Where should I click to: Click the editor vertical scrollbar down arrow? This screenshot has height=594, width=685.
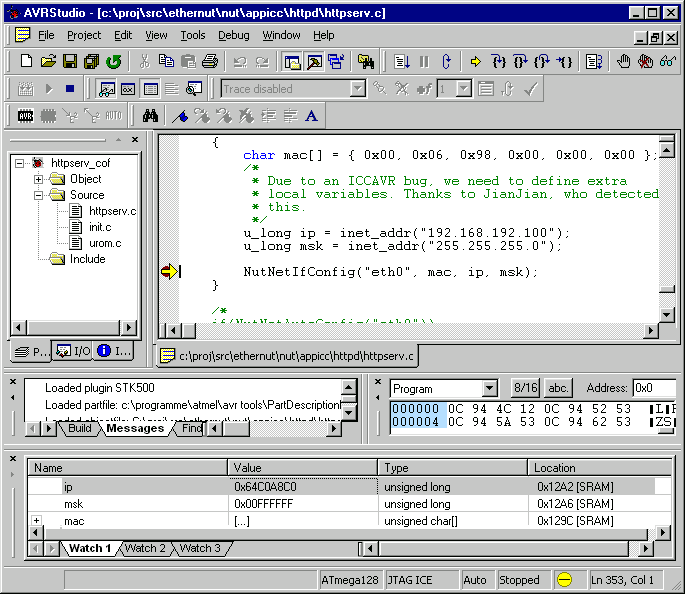[667, 315]
